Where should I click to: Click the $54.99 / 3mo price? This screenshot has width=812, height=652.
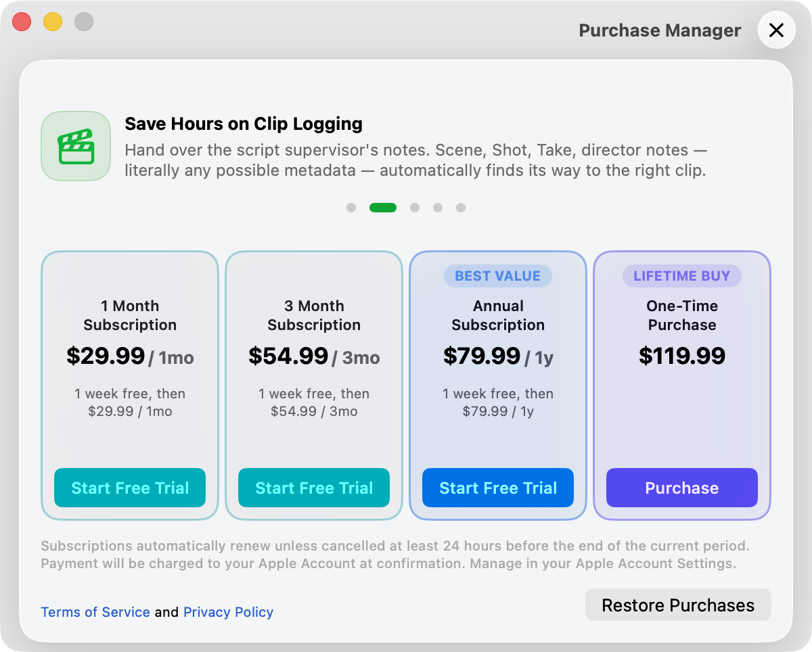[x=314, y=356]
